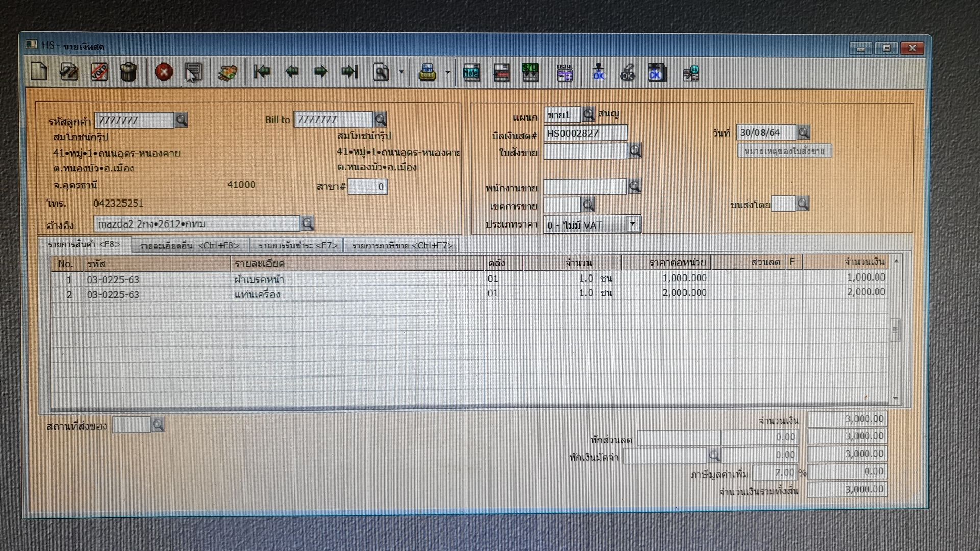The height and width of the screenshot is (551, 980).
Task: Switch to the รายละเอียดอื่น <Ctrl+F8> tab
Action: click(189, 246)
